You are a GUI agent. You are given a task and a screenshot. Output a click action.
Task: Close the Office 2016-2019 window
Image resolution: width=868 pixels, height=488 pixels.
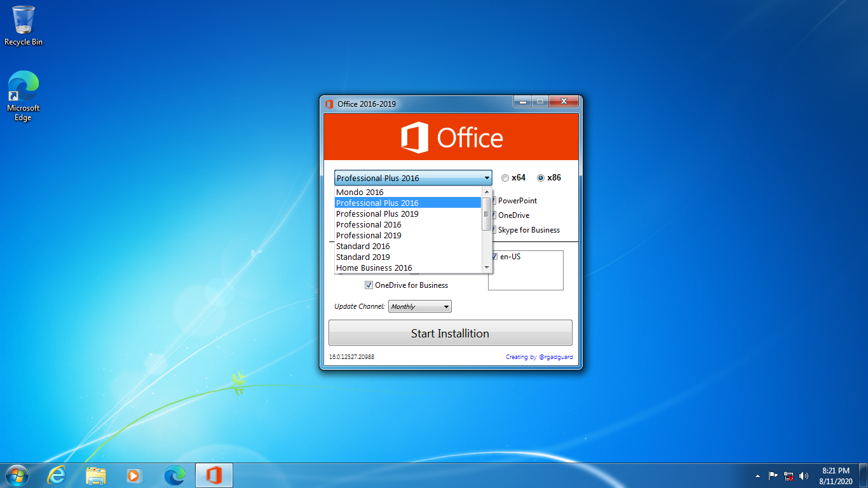564,102
